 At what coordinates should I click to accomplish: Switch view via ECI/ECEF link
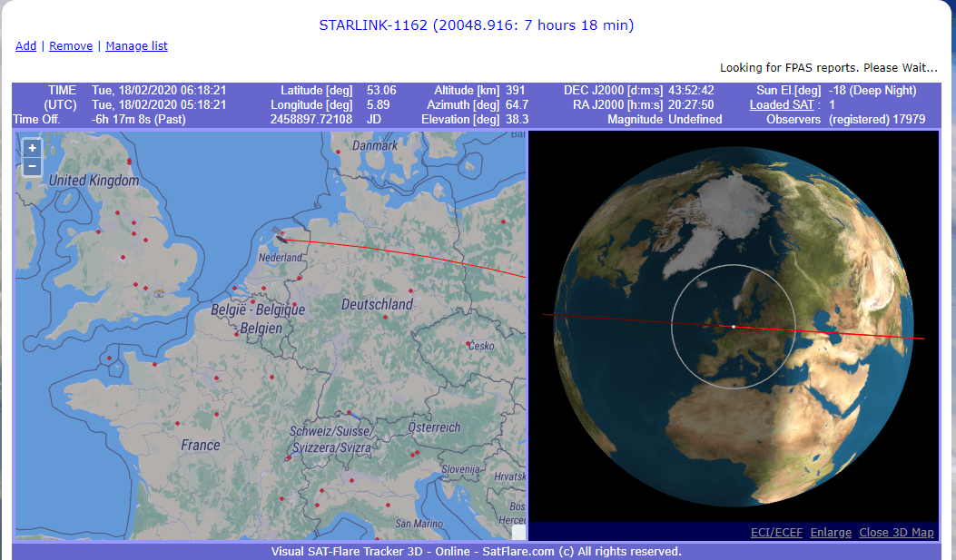777,532
